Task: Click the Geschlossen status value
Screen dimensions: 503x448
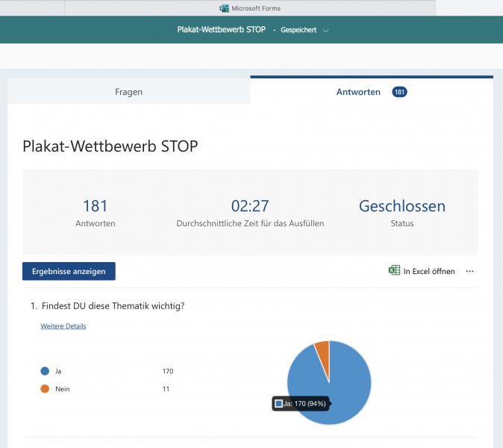Action: pyautogui.click(x=402, y=206)
